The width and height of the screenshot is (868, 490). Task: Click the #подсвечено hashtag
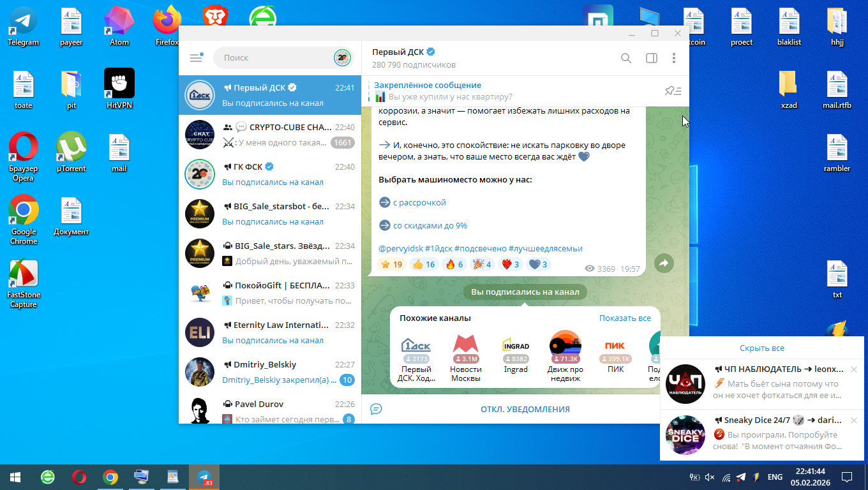pyautogui.click(x=480, y=248)
